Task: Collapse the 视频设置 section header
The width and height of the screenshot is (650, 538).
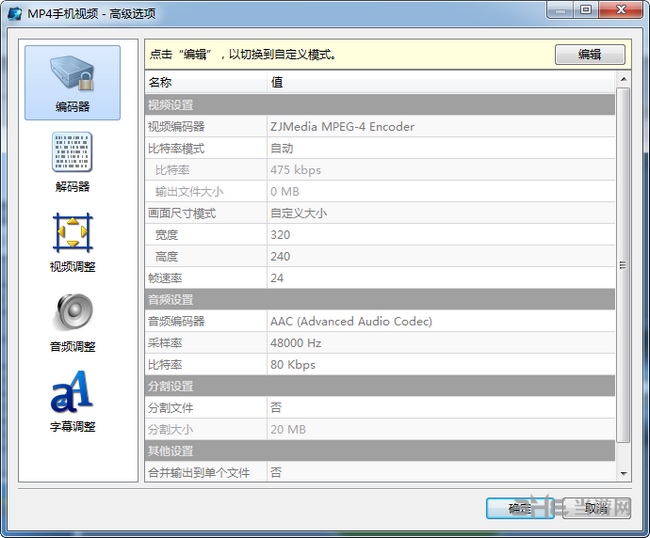Action: (x=380, y=104)
